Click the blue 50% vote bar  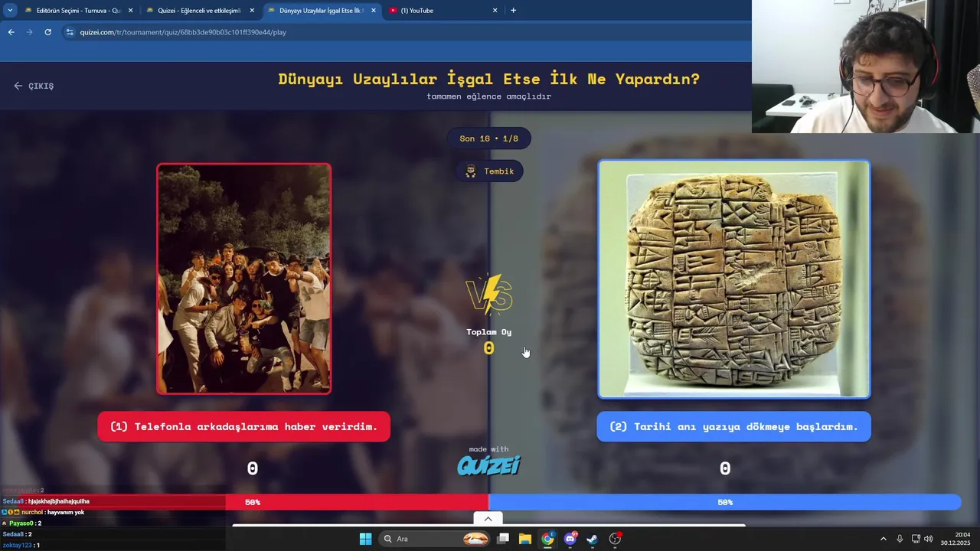tap(725, 502)
